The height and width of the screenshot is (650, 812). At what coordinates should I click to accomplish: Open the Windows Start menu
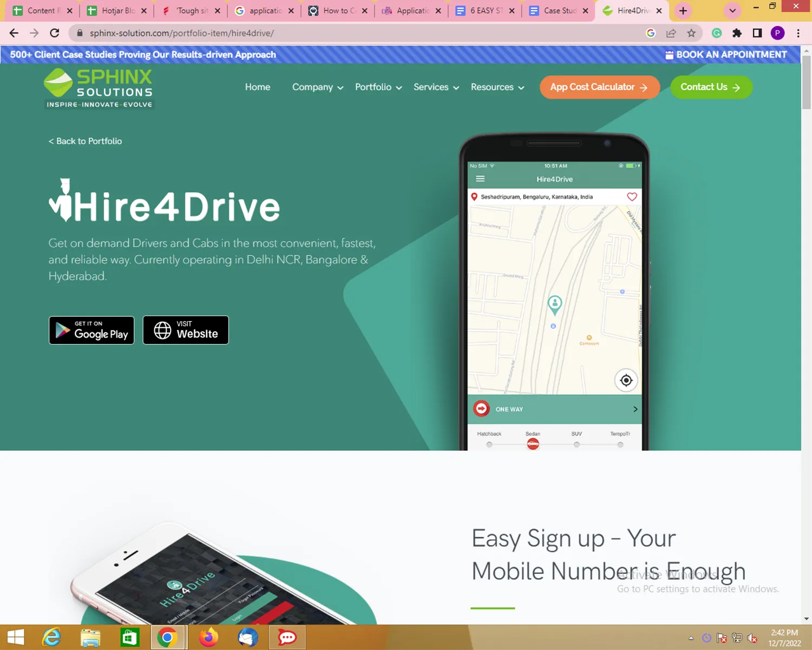[16, 638]
